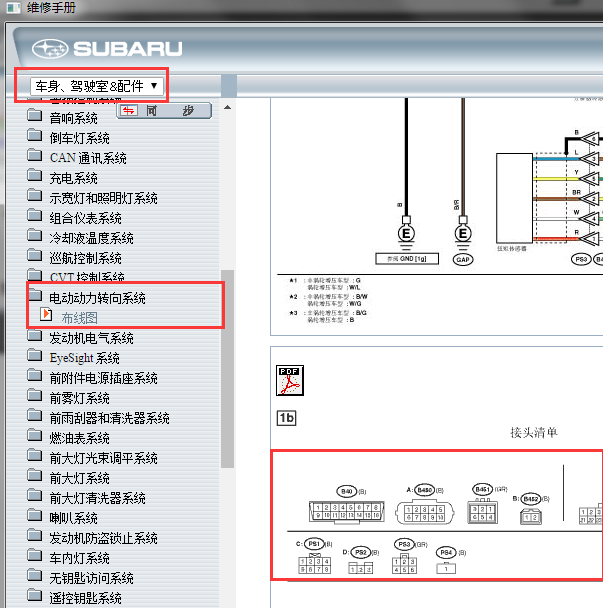603x608 pixels.
Task: Select the 无钥匙访问系统 tree label
Action: coord(92,578)
